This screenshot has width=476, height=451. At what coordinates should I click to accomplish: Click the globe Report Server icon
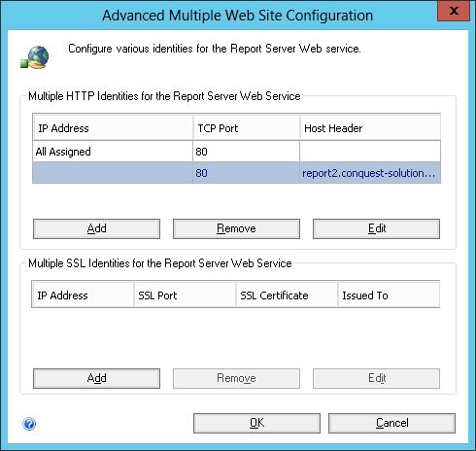[35, 57]
